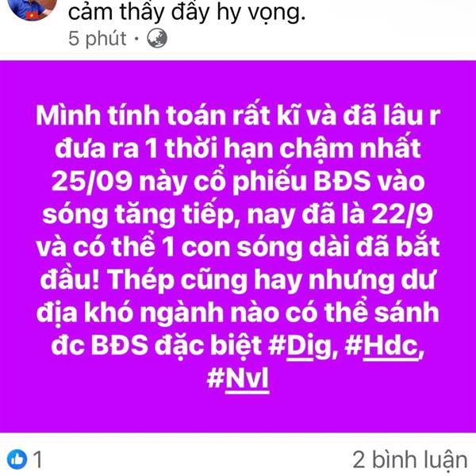Click the globe public-privacy icon
This screenshot has height=476, width=476.
coord(157,39)
